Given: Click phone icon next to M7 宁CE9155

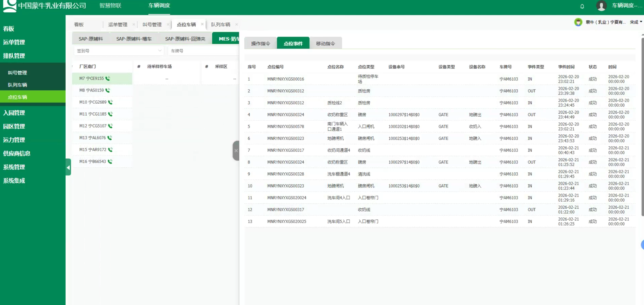Looking at the screenshot, I should (108, 79).
